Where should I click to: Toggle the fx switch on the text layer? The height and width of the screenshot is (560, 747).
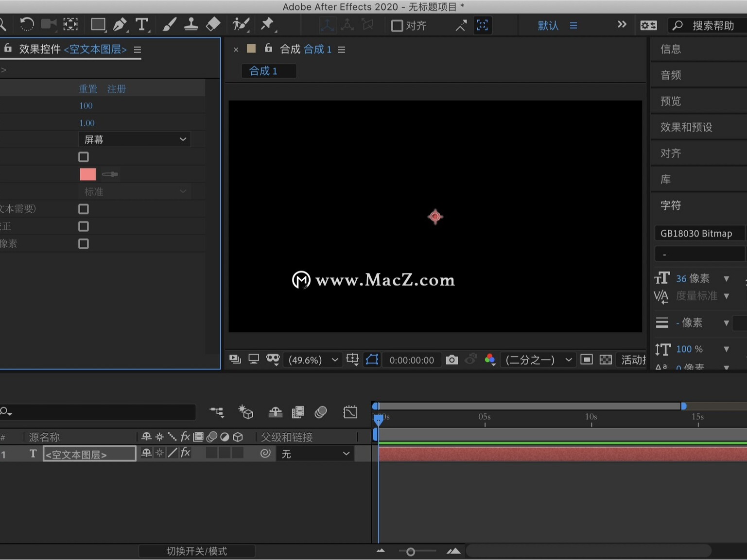pos(185,453)
